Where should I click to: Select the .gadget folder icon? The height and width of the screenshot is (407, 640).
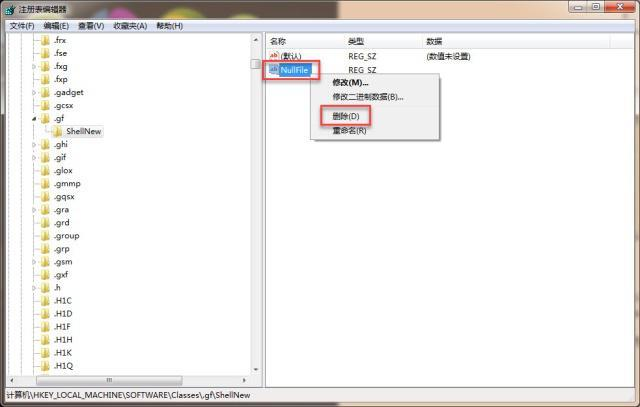point(45,93)
